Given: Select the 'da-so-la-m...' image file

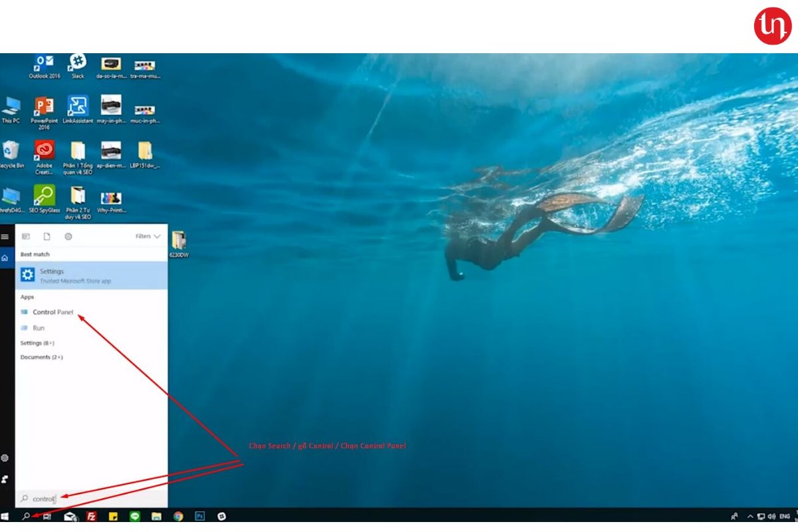Looking at the screenshot, I should (x=111, y=66).
